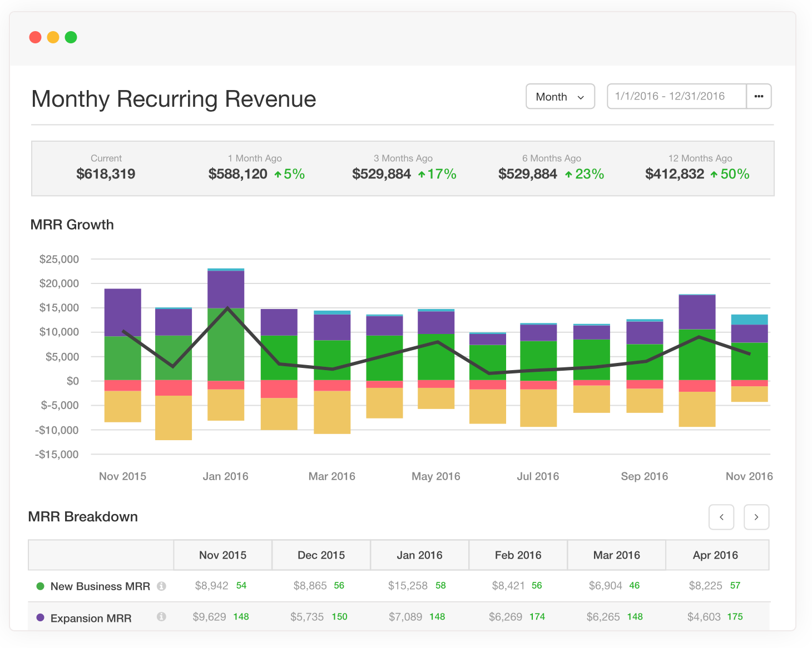812x648 pixels.
Task: Click the MRR Growth chart heading
Action: [x=72, y=225]
